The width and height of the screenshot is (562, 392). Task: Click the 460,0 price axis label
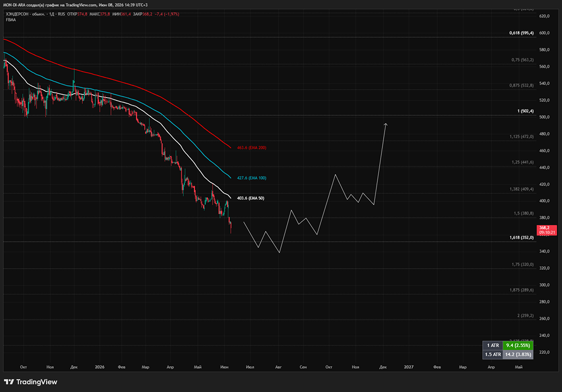[x=544, y=151]
